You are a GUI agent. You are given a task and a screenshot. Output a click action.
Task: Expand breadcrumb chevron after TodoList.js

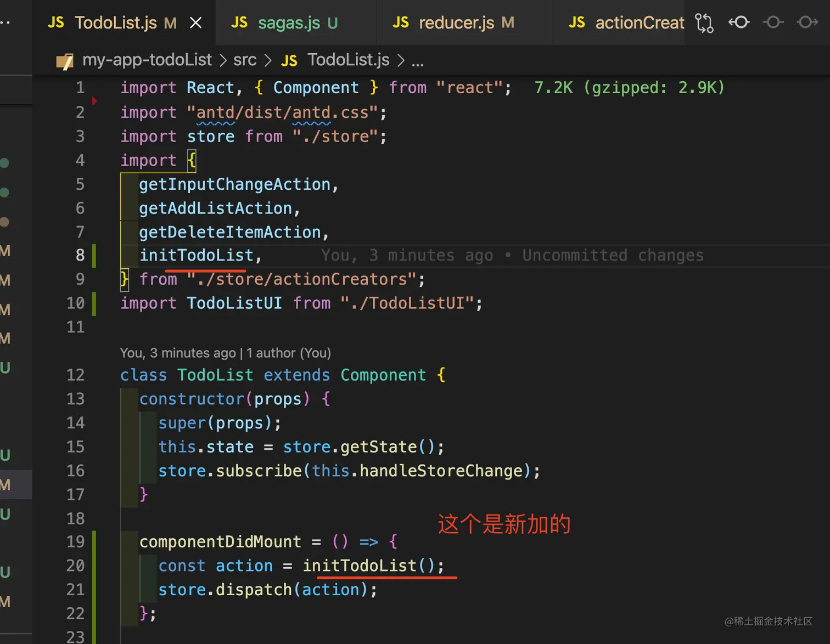(401, 60)
